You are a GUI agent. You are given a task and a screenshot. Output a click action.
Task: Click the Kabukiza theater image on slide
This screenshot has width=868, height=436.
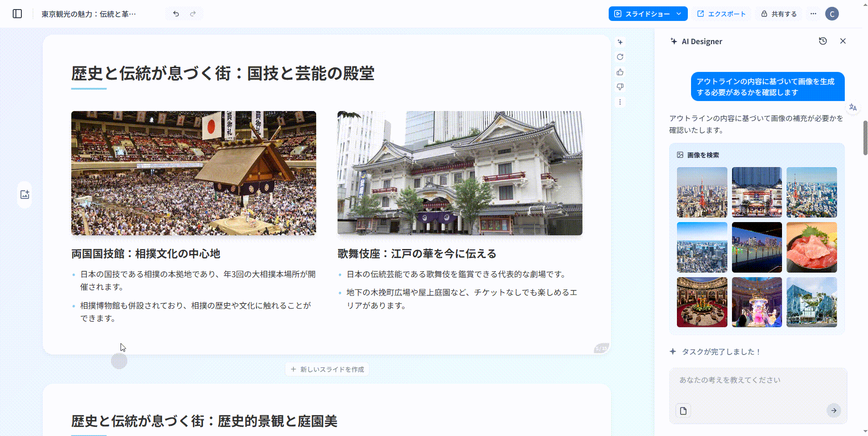[460, 173]
